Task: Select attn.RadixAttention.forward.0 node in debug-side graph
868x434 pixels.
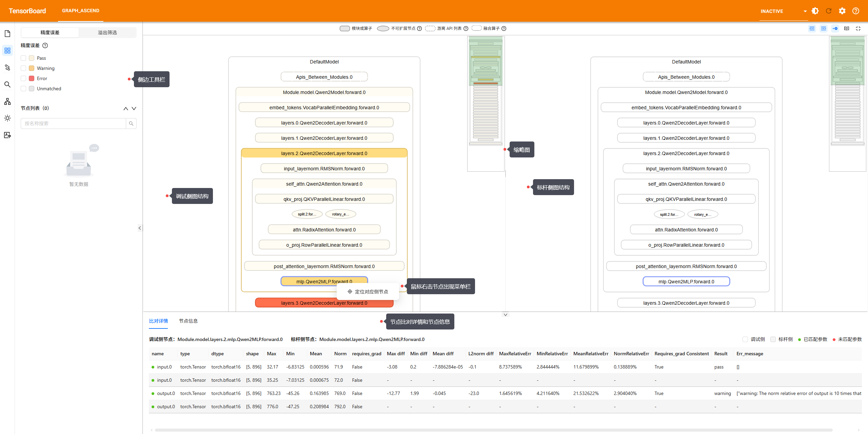Action: [x=324, y=230]
